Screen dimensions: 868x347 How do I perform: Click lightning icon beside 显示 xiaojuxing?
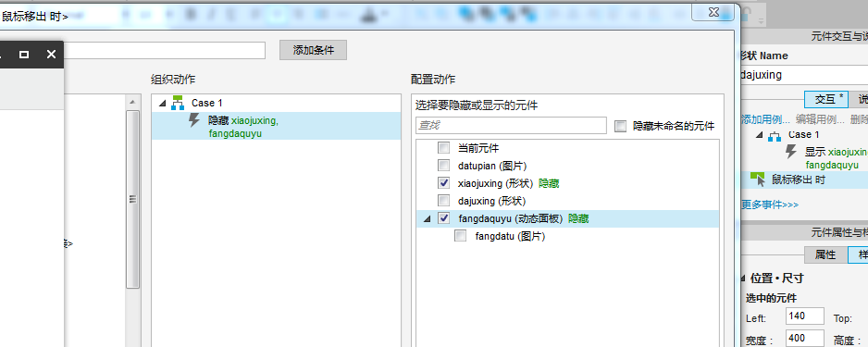pos(791,152)
